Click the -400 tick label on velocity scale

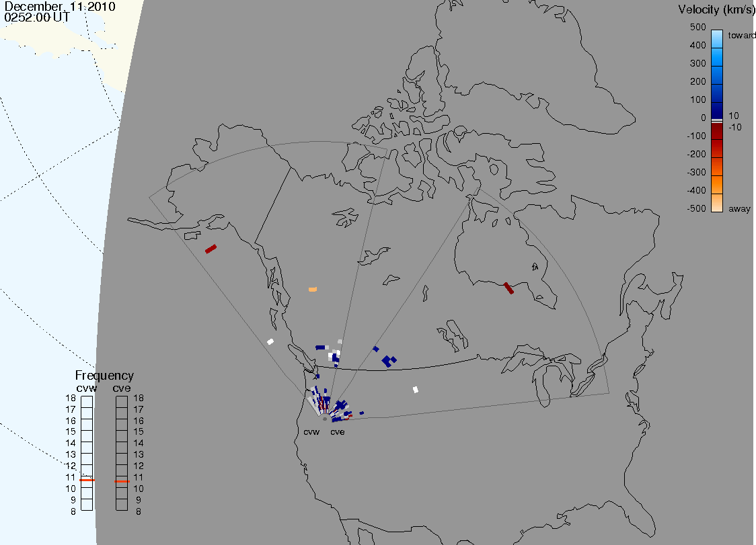[696, 190]
